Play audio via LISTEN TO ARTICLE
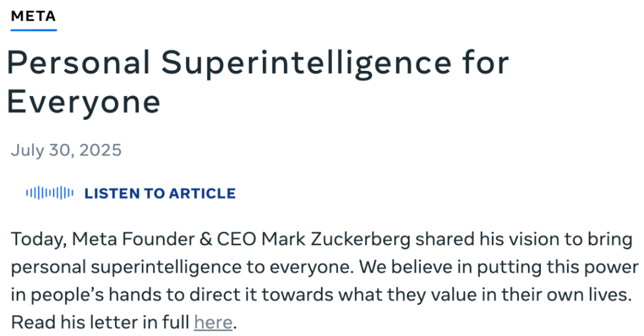644x336 pixels. click(160, 193)
